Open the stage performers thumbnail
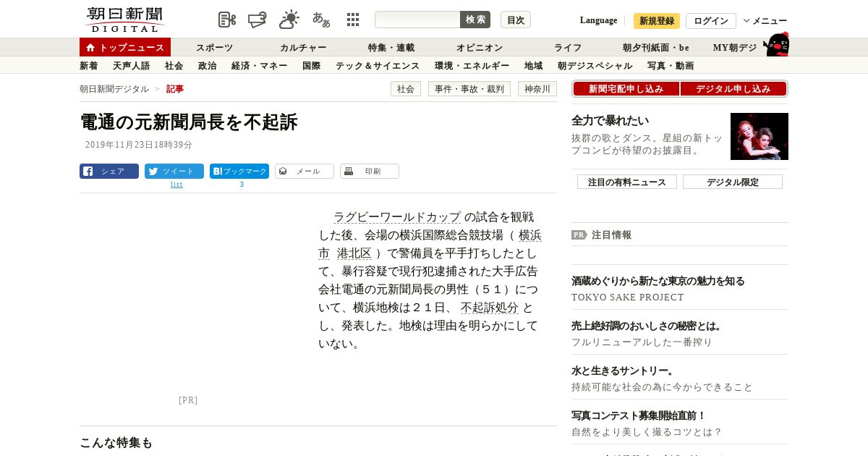The width and height of the screenshot is (868, 456). click(759, 136)
